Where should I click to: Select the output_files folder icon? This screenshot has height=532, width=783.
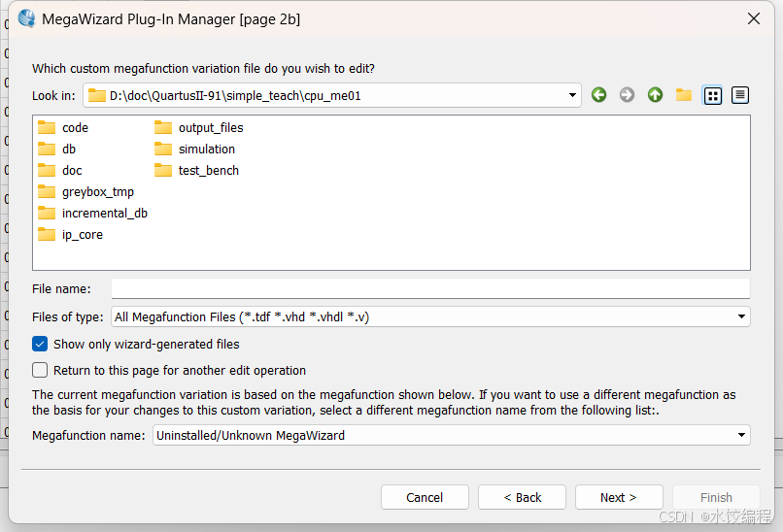click(x=163, y=128)
